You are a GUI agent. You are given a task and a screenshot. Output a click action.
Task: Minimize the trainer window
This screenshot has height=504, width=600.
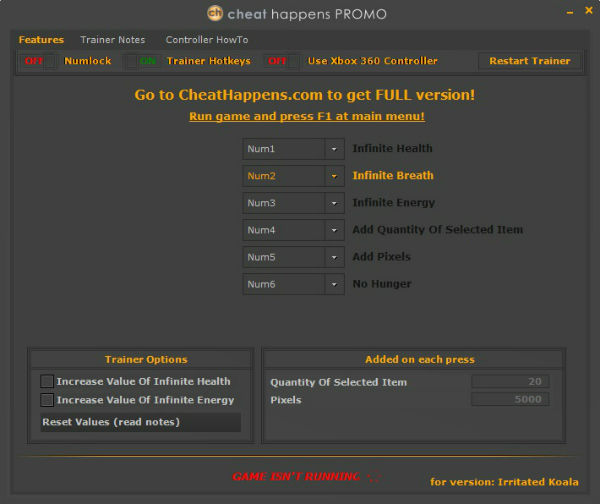(x=570, y=12)
